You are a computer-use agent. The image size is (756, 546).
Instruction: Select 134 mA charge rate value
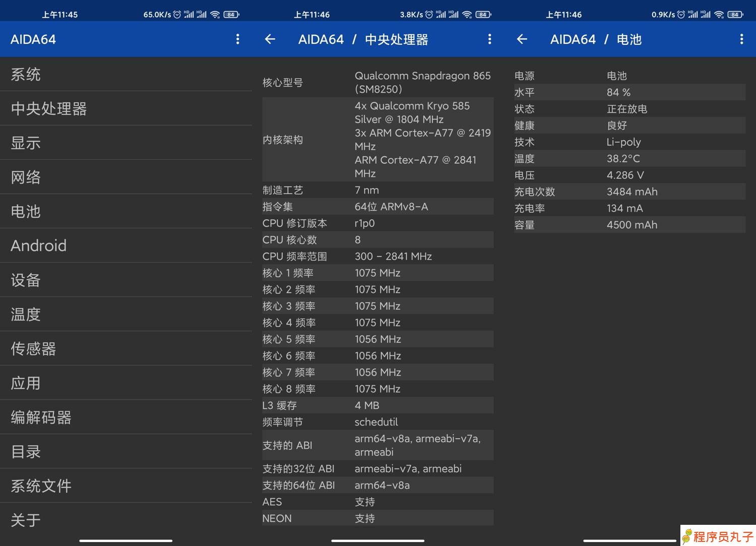click(625, 208)
